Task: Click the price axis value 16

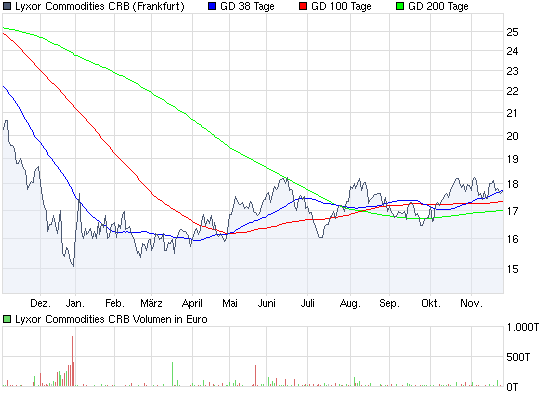Action: [x=512, y=239]
